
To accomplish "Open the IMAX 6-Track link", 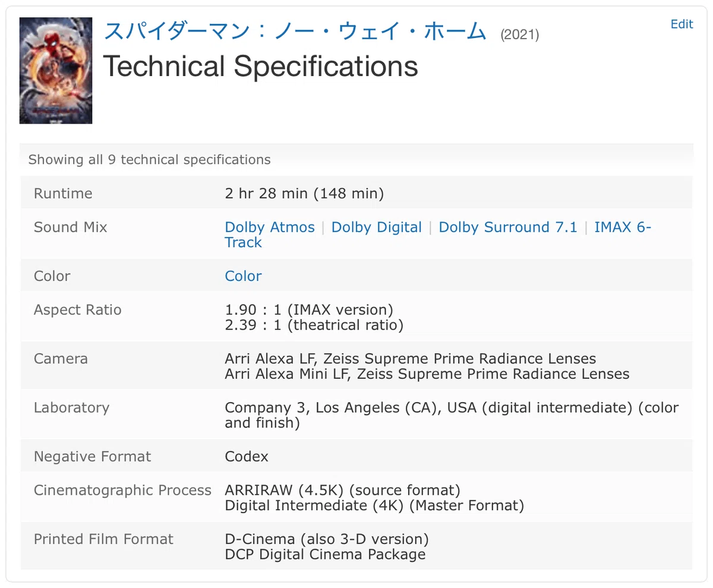I will click(438, 235).
